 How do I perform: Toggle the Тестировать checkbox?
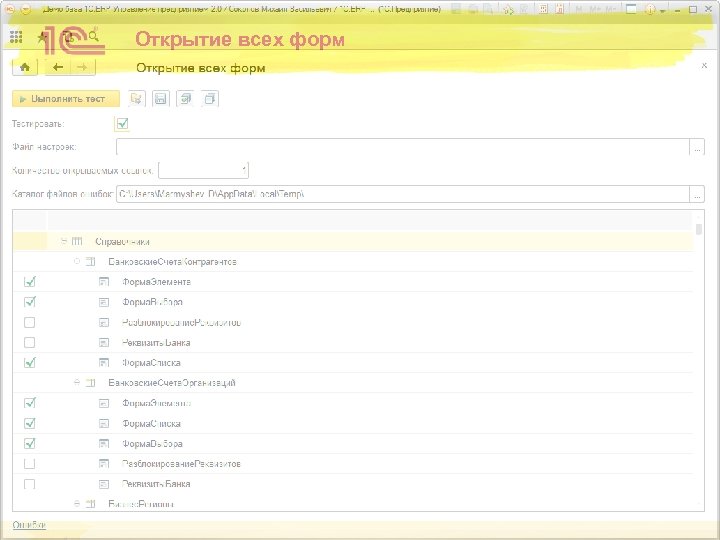tap(122, 124)
